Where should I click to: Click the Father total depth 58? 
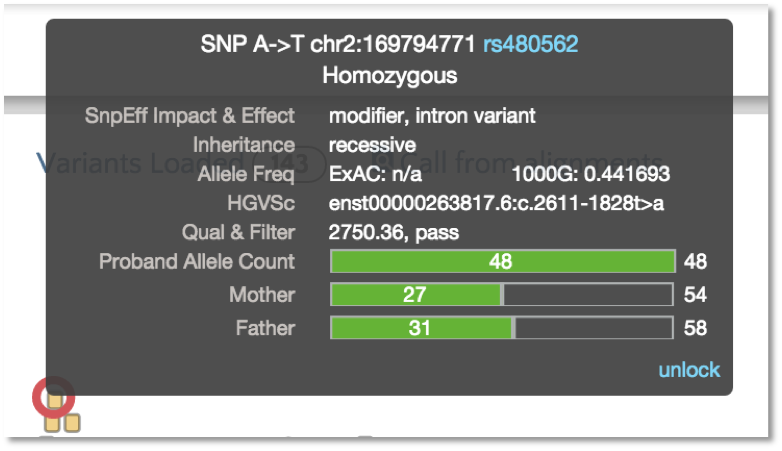[x=695, y=328]
